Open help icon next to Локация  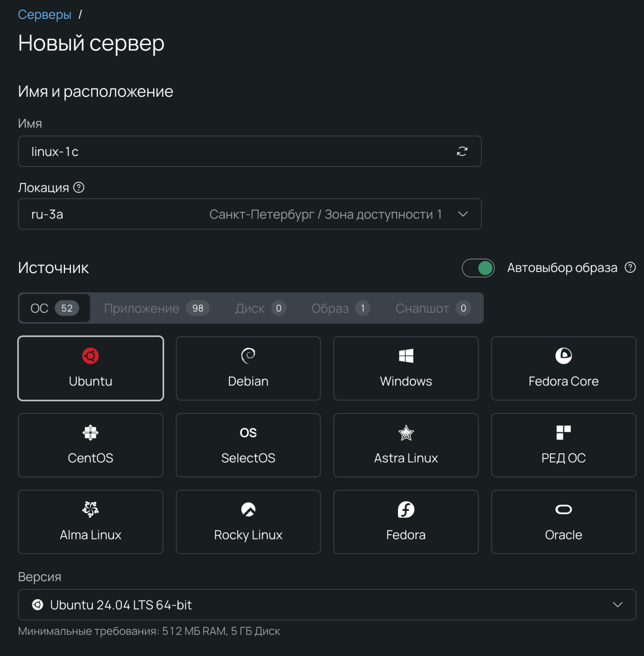click(x=79, y=188)
